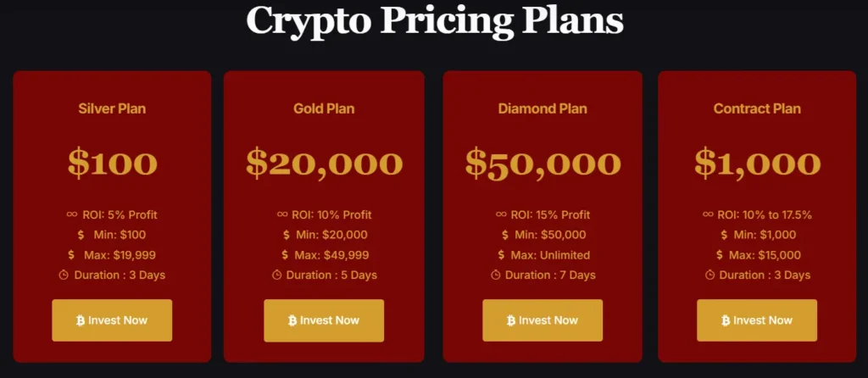Click the infinity ROI icon in Silver Plan

[71, 214]
